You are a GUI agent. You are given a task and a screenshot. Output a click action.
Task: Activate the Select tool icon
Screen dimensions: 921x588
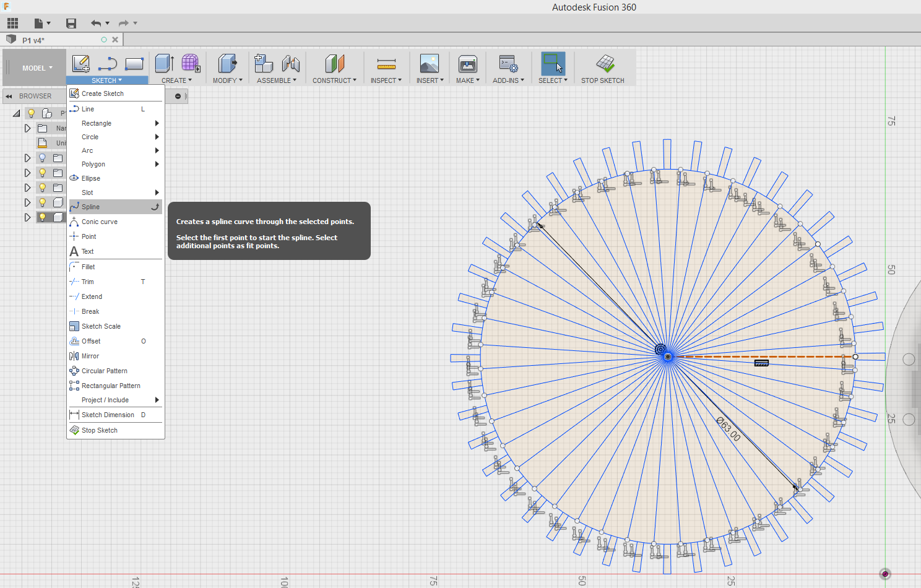pyautogui.click(x=553, y=63)
